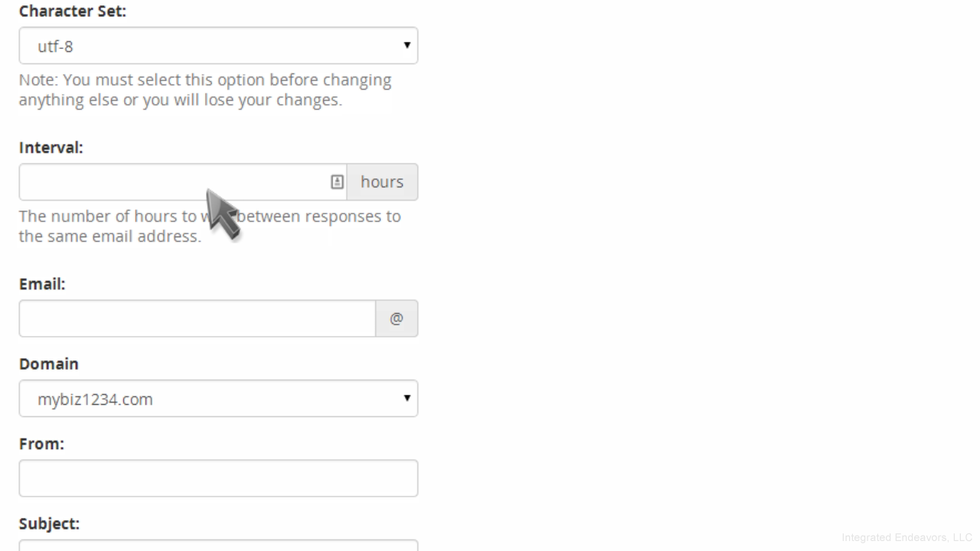Open the Character Set utf-8 dropdown
Viewport: 980px width, 551px height.
218,46
